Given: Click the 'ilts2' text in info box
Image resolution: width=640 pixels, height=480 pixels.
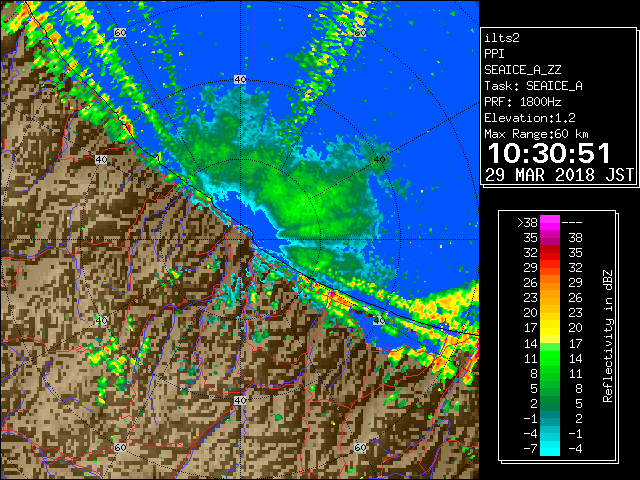Looking at the screenshot, I should (502, 38).
